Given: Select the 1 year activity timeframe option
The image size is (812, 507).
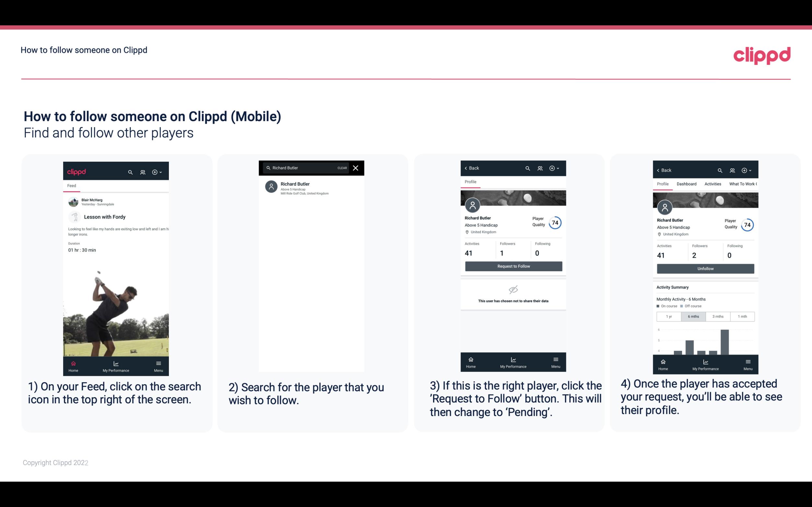Looking at the screenshot, I should point(669,316).
